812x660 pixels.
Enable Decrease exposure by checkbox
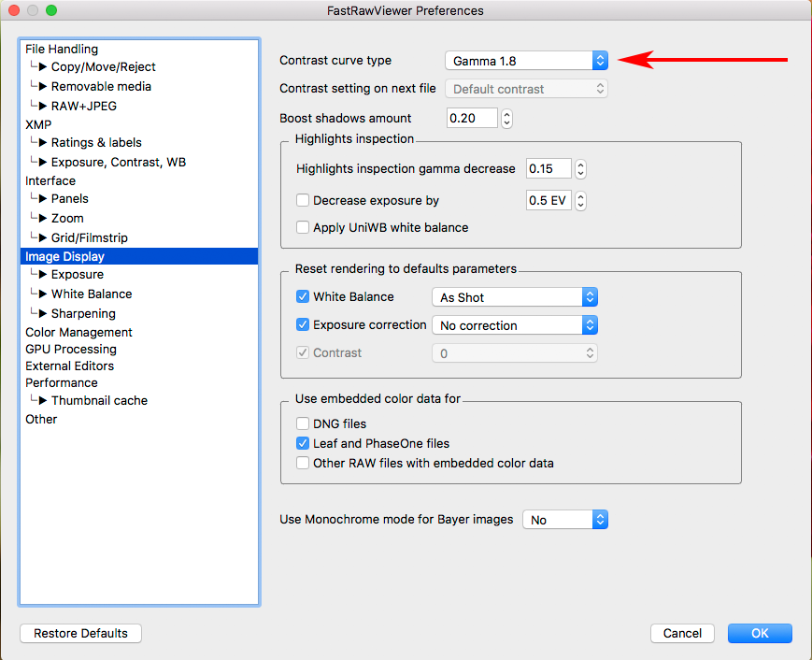tap(303, 200)
